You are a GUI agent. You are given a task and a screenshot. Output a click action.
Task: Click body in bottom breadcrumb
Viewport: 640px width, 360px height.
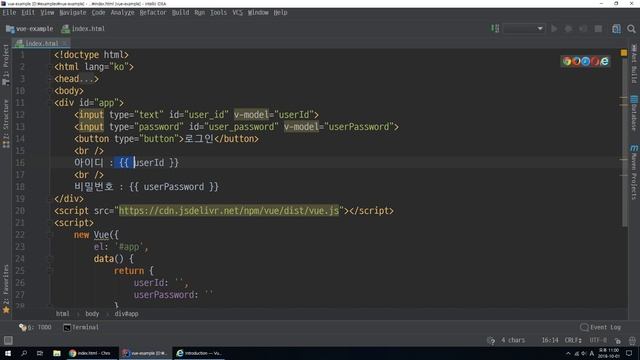(x=92, y=314)
